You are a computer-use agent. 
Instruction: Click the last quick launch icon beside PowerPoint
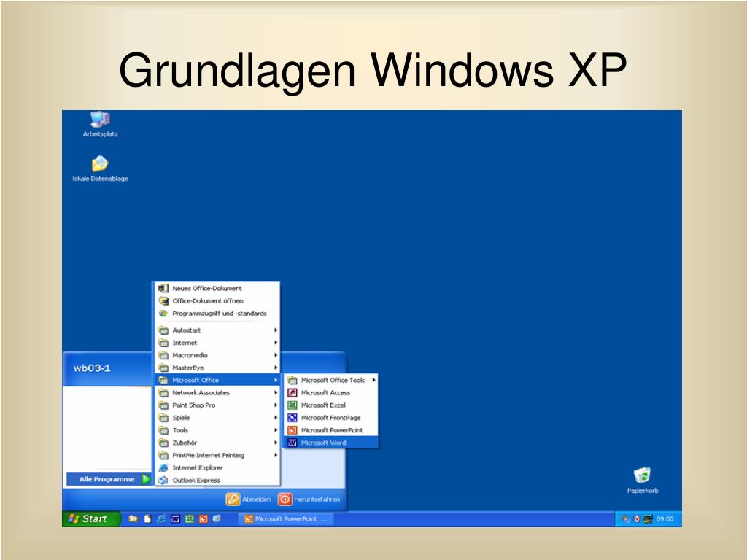click(x=217, y=519)
